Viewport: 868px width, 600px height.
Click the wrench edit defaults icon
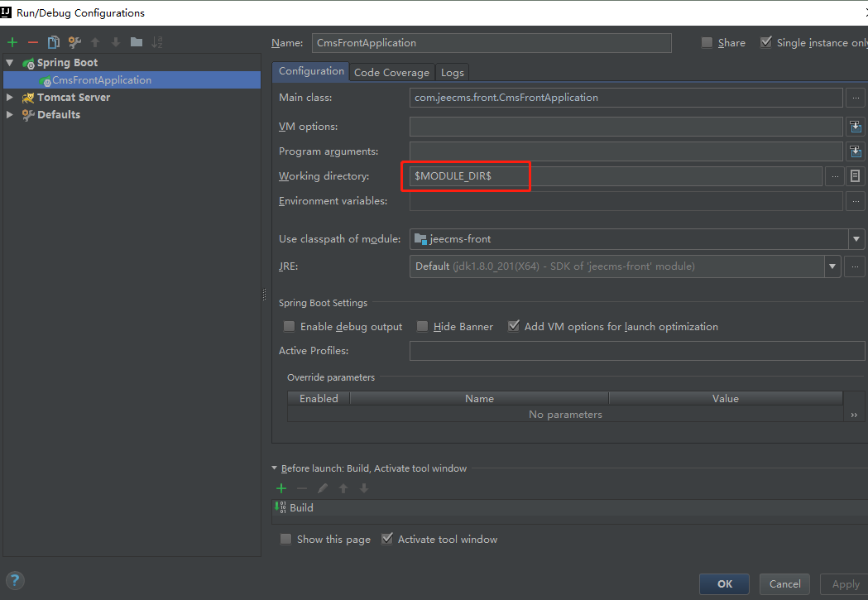(74, 42)
